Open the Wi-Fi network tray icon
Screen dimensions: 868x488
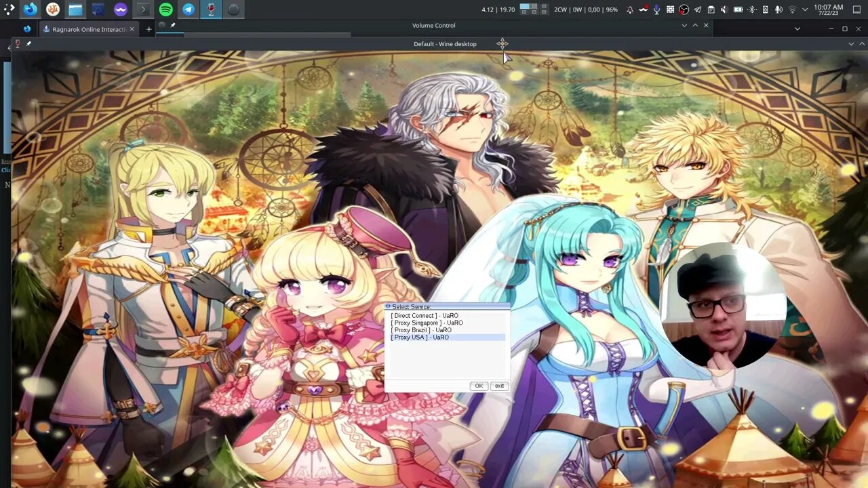pyautogui.click(x=792, y=9)
